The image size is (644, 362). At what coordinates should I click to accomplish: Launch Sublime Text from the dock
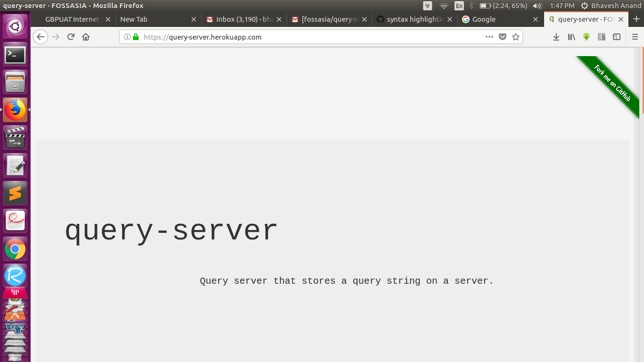15,193
